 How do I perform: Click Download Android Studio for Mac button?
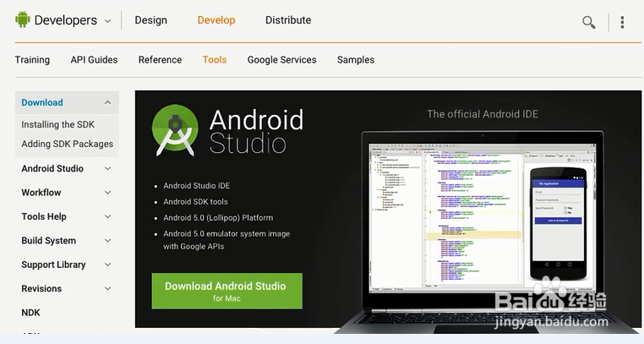click(226, 291)
